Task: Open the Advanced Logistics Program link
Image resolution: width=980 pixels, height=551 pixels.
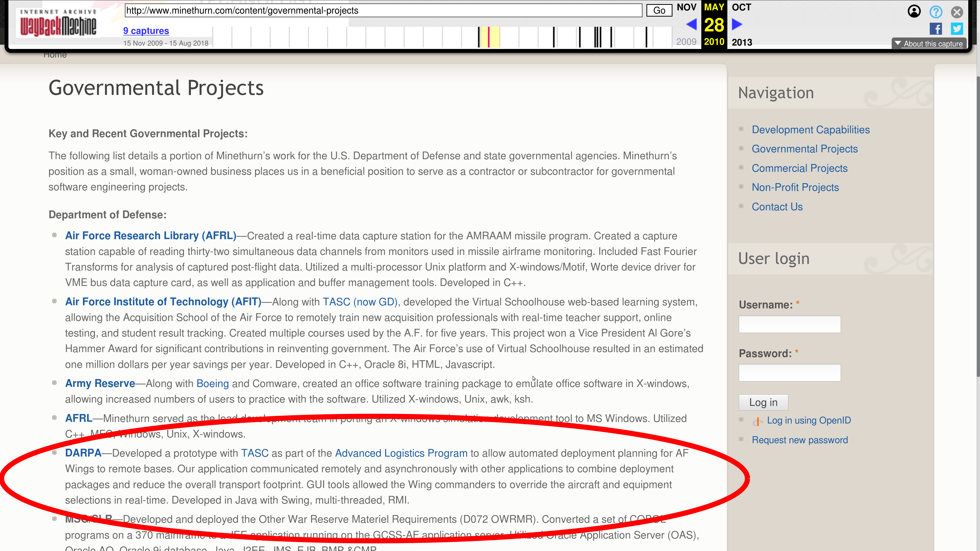Action: [401, 453]
